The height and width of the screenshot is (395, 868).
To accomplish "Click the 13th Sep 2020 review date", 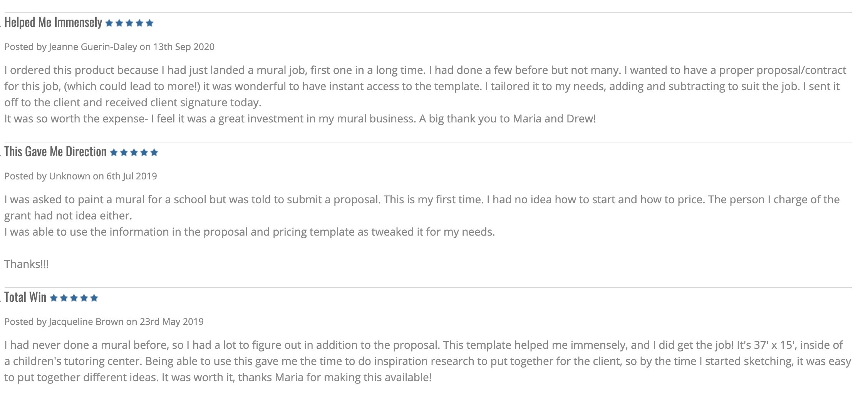I will click(184, 47).
